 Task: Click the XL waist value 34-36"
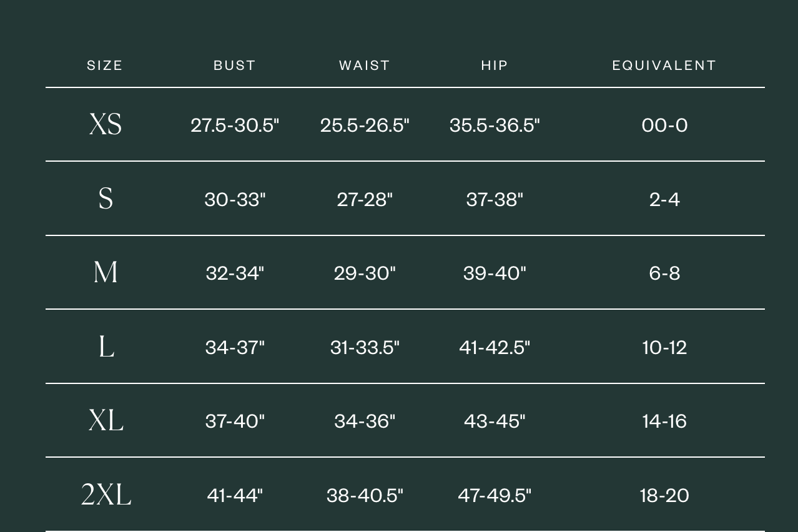(x=365, y=421)
